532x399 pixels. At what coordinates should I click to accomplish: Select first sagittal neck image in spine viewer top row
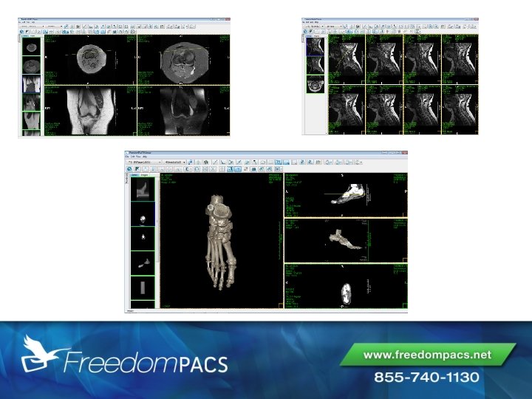pos(347,59)
